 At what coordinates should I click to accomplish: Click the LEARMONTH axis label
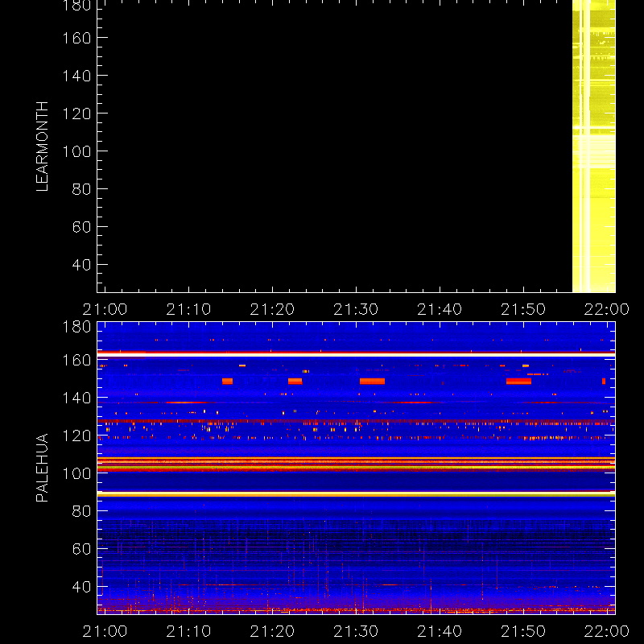pos(43,147)
